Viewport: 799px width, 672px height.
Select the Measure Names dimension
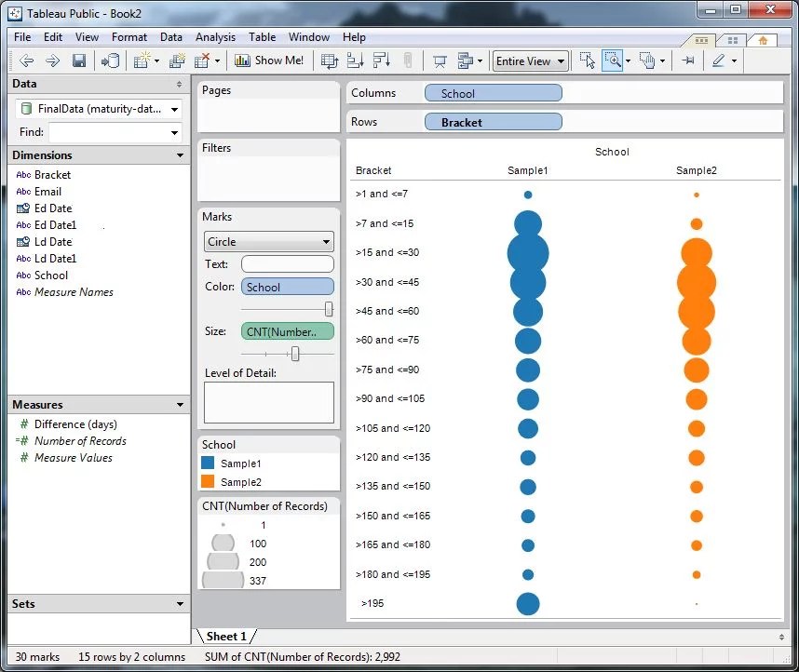[x=74, y=292]
